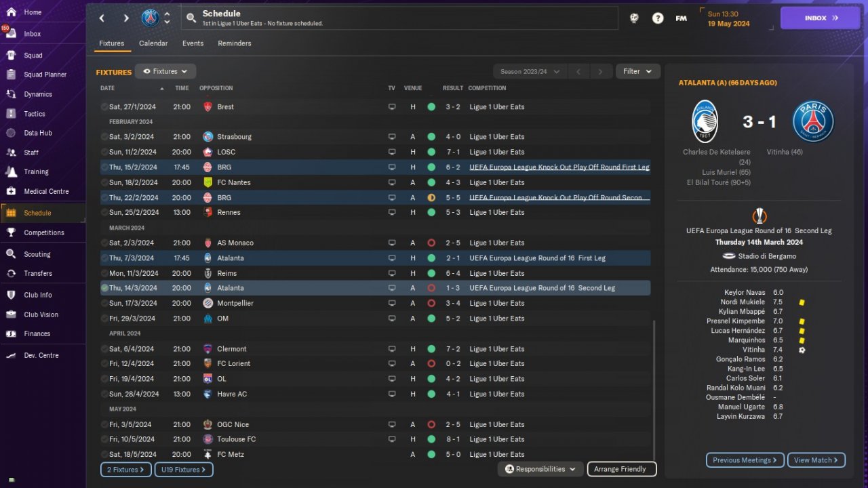Screen dimensions: 868x488
Task: Open the Reminders tab
Action: tap(235, 43)
